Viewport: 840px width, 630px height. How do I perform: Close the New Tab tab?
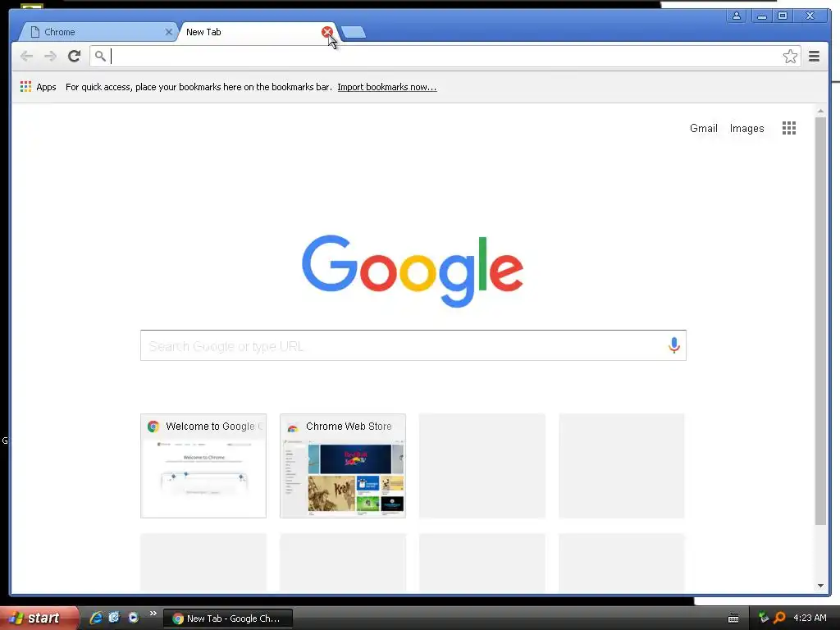point(326,32)
